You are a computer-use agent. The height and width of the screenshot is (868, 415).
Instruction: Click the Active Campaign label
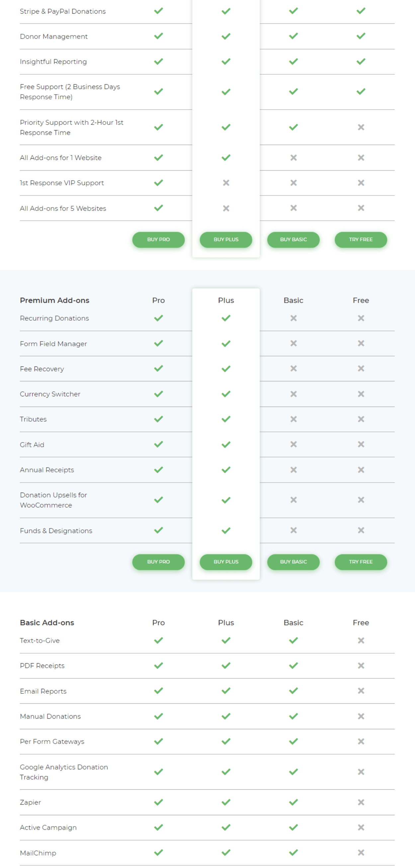click(x=48, y=828)
